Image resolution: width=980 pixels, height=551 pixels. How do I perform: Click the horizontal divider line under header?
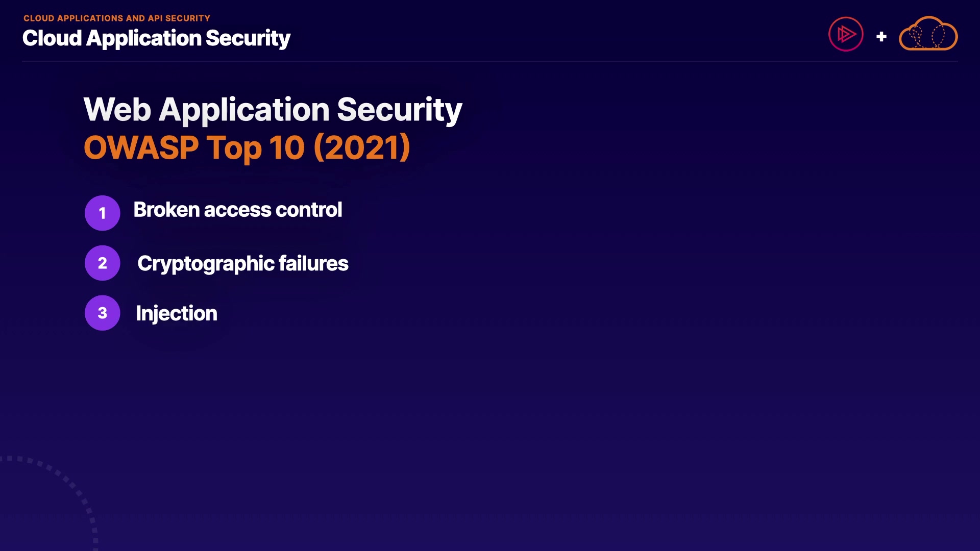[490, 62]
